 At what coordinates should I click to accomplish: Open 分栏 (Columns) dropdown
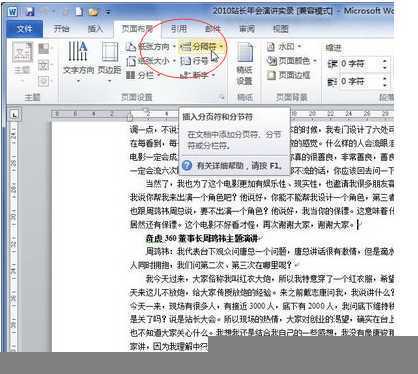143,75
